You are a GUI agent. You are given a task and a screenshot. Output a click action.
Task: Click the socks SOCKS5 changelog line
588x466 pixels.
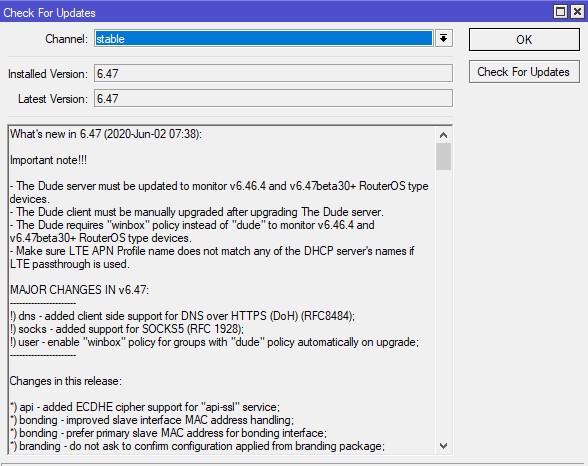(x=127, y=329)
